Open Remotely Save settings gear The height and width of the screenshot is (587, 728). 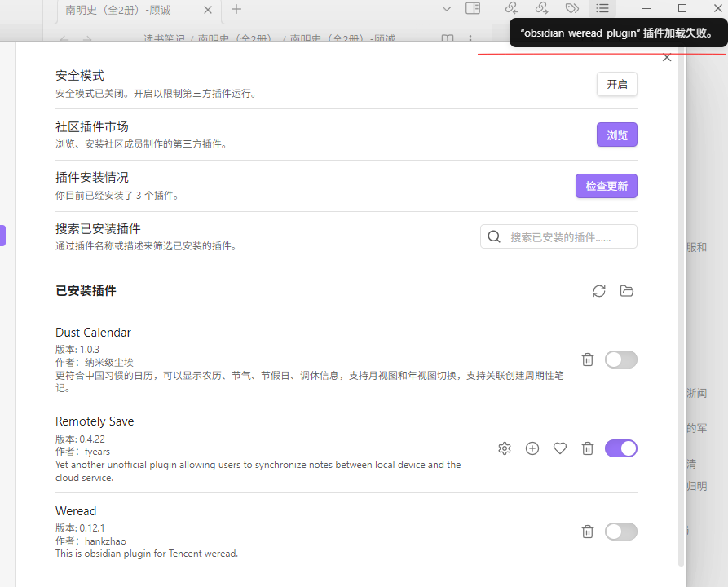tap(505, 448)
